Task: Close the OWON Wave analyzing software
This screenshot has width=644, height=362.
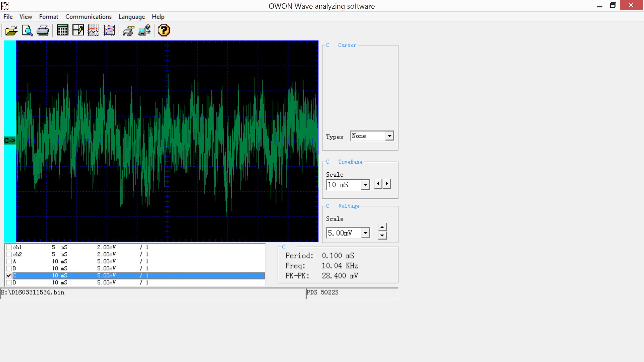Action: pyautogui.click(x=631, y=5)
